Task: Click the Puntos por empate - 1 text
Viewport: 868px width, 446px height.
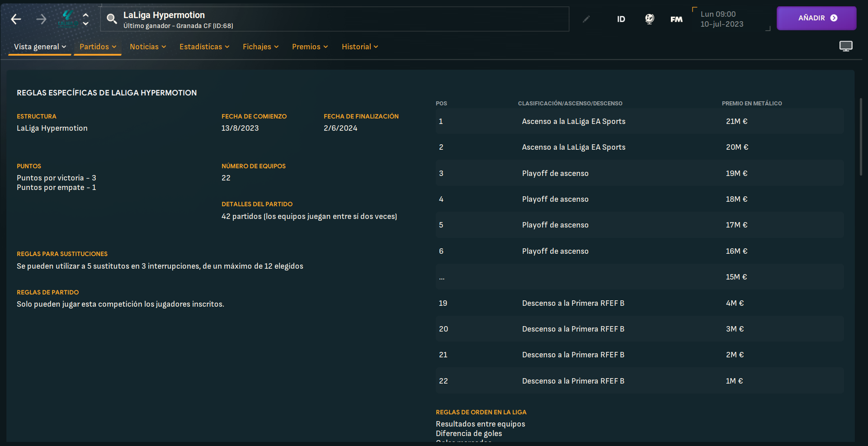Action: (x=57, y=187)
